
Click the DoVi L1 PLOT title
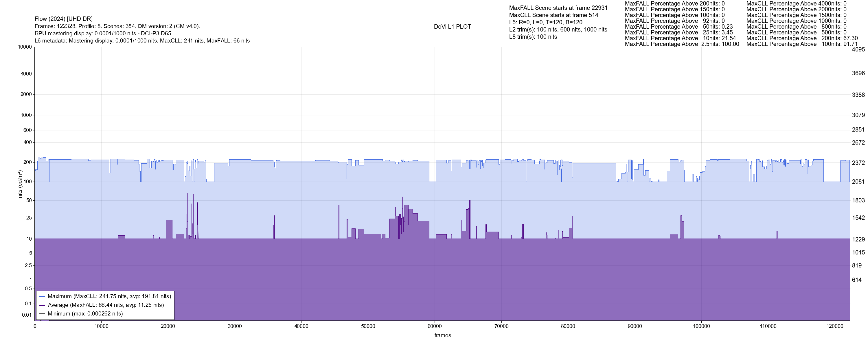(452, 27)
